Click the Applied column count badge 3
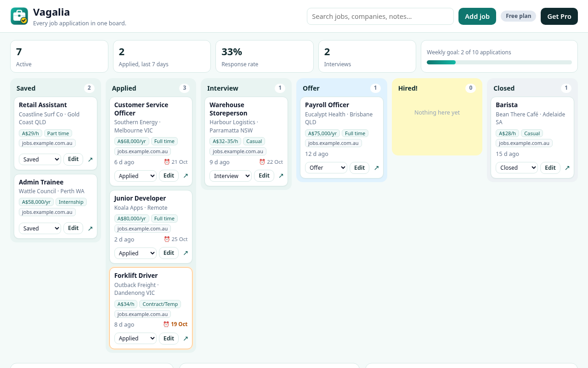The height and width of the screenshot is (368, 588). (185, 88)
